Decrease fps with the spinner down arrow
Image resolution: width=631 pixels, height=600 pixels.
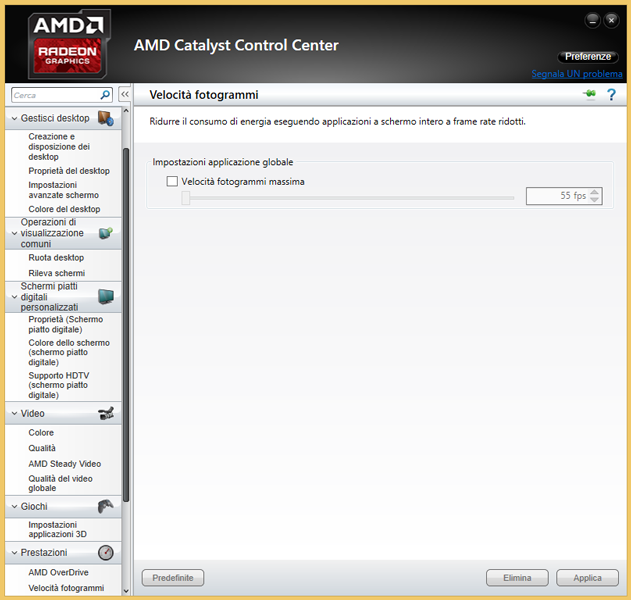tap(594, 200)
